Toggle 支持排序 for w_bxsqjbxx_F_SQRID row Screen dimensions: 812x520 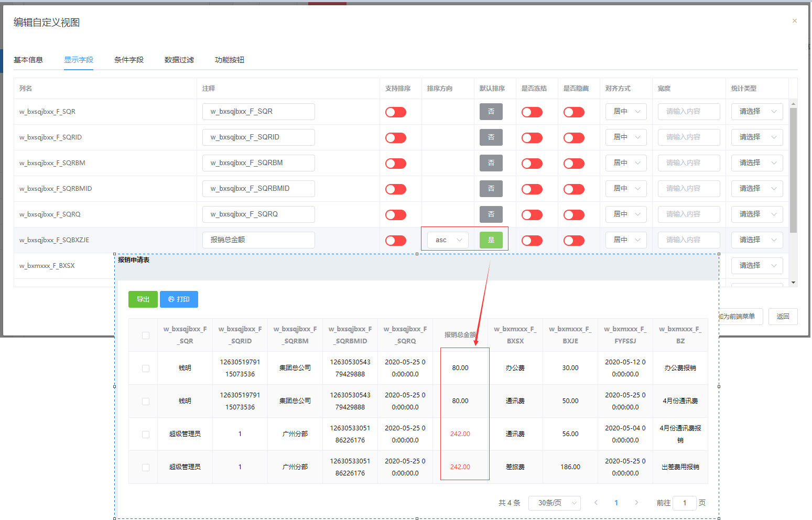[396, 138]
